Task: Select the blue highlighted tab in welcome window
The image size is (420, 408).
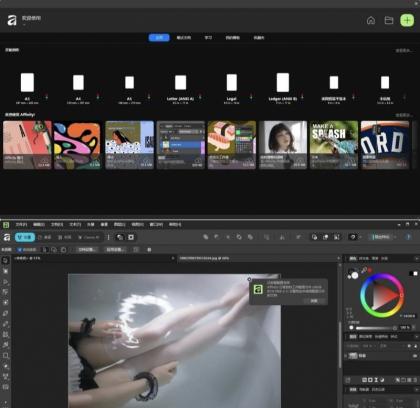Action: coord(159,38)
